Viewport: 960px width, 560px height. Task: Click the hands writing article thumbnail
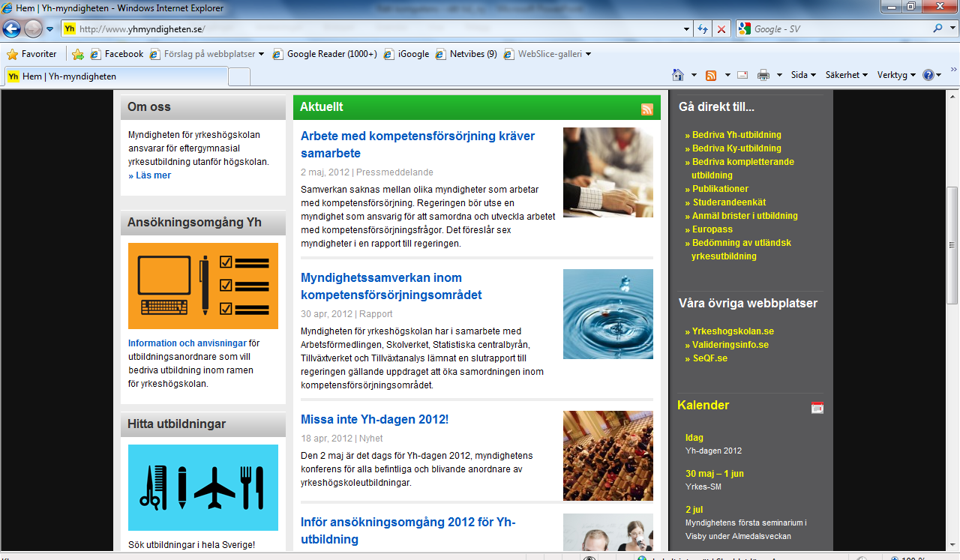[608, 172]
